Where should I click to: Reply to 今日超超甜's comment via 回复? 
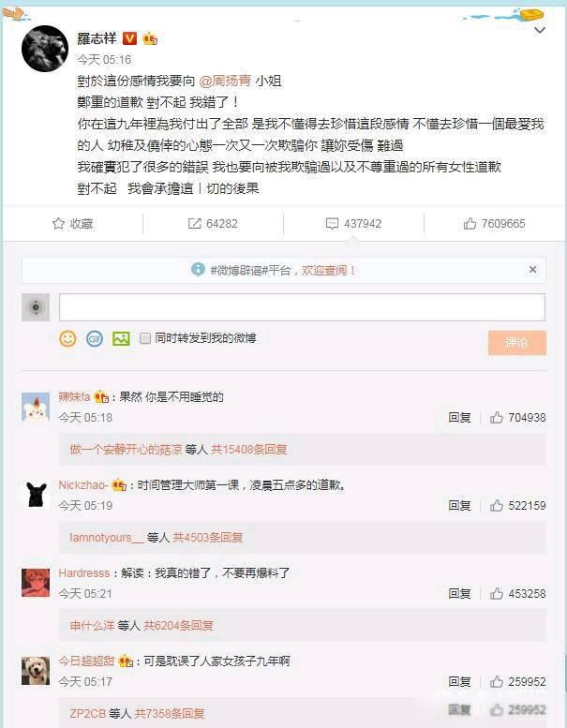point(459,681)
